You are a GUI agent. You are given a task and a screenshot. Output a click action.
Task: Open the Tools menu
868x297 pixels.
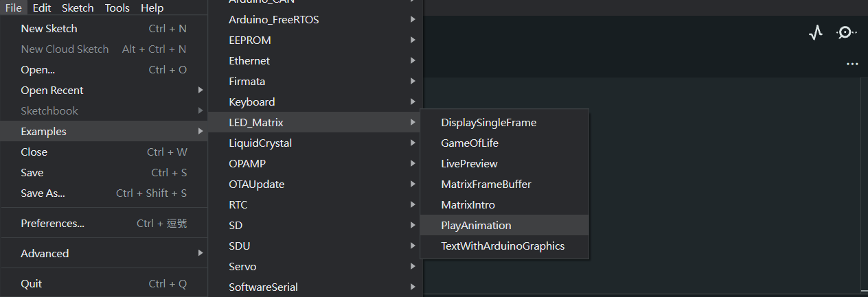pyautogui.click(x=117, y=8)
